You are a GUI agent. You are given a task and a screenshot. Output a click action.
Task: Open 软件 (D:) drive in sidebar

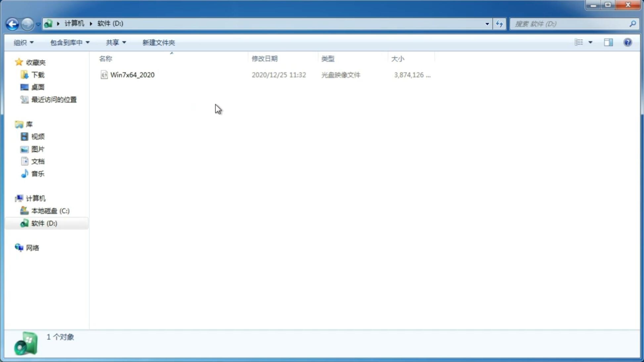44,223
